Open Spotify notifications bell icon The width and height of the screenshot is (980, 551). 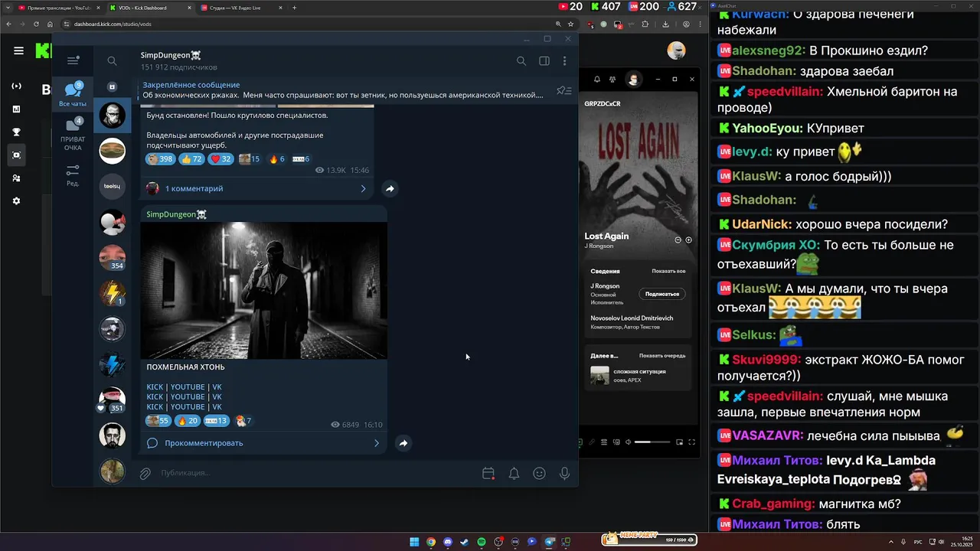[596, 80]
